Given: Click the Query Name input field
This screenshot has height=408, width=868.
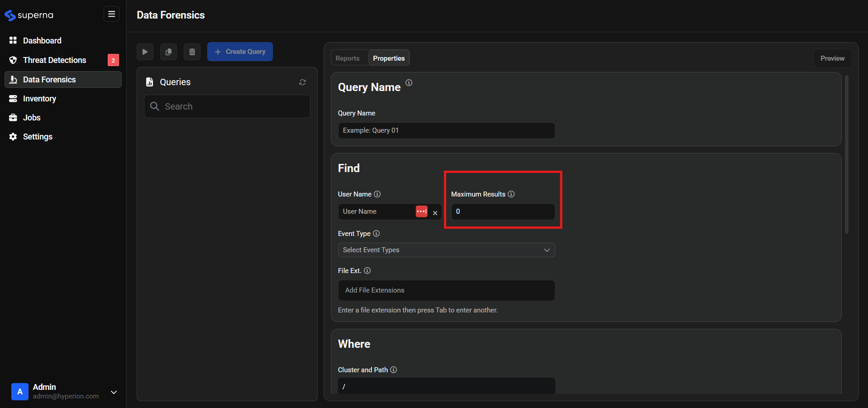Looking at the screenshot, I should pos(446,130).
